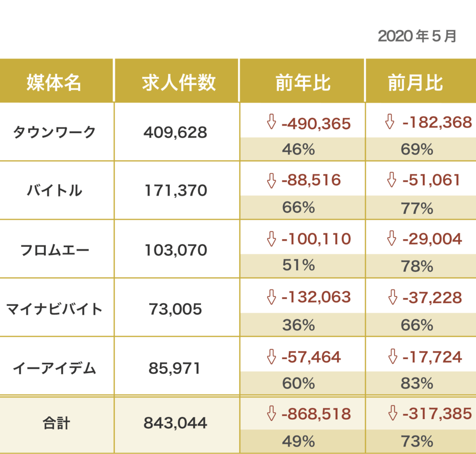Select the 前月比 column header

point(416,83)
